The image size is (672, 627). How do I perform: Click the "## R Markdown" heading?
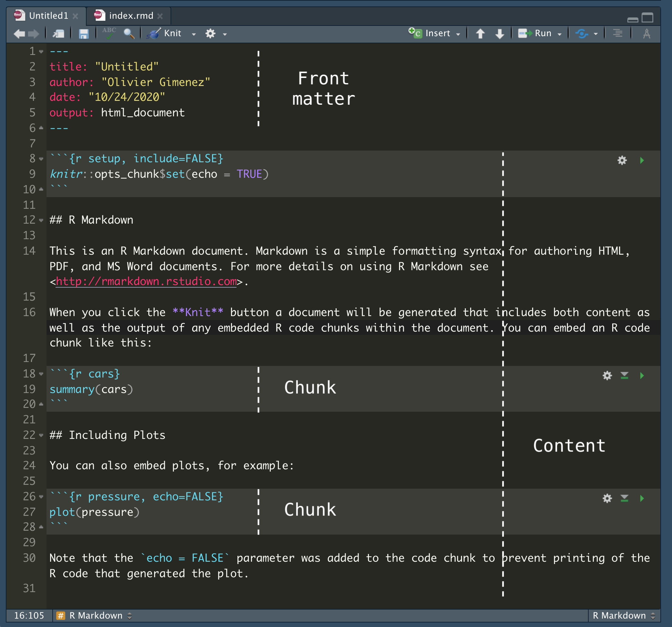point(91,220)
